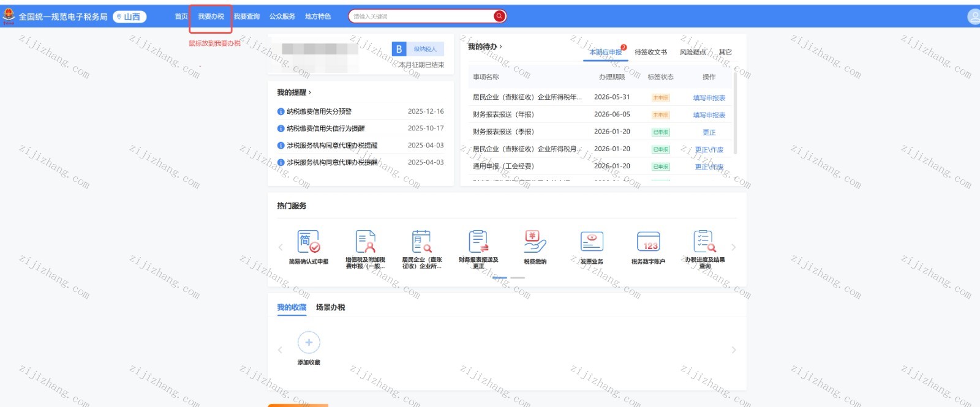
Task: Open the 我要办税 menu
Action: click(x=211, y=17)
